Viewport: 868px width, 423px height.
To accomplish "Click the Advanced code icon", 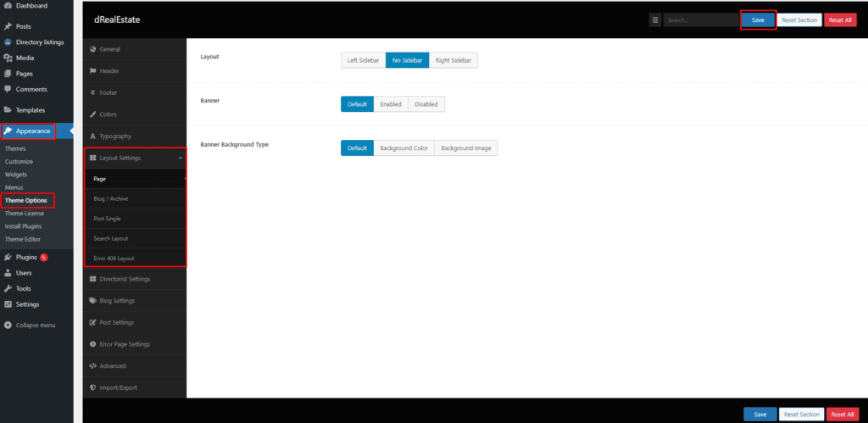I will point(92,366).
